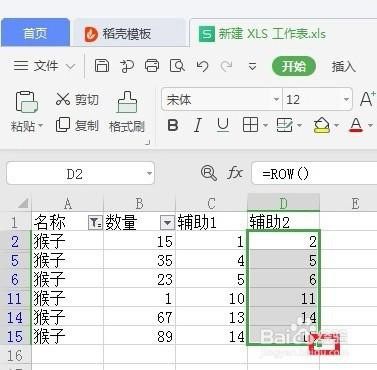This screenshot has width=377, height=370.
Task: Select column A header
Action: (68, 203)
